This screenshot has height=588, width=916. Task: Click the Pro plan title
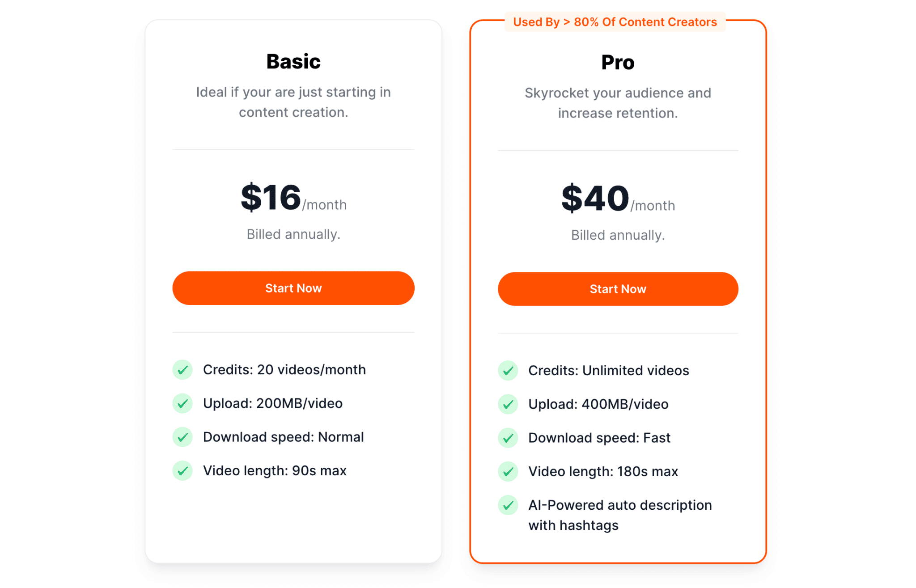pos(618,63)
